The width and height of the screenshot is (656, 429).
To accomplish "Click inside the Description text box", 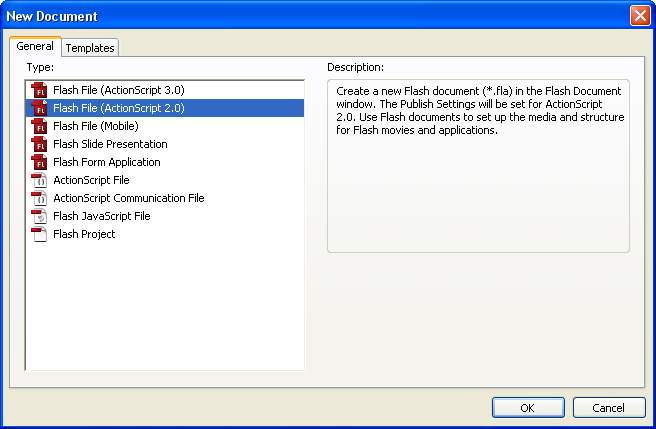I will click(x=478, y=190).
